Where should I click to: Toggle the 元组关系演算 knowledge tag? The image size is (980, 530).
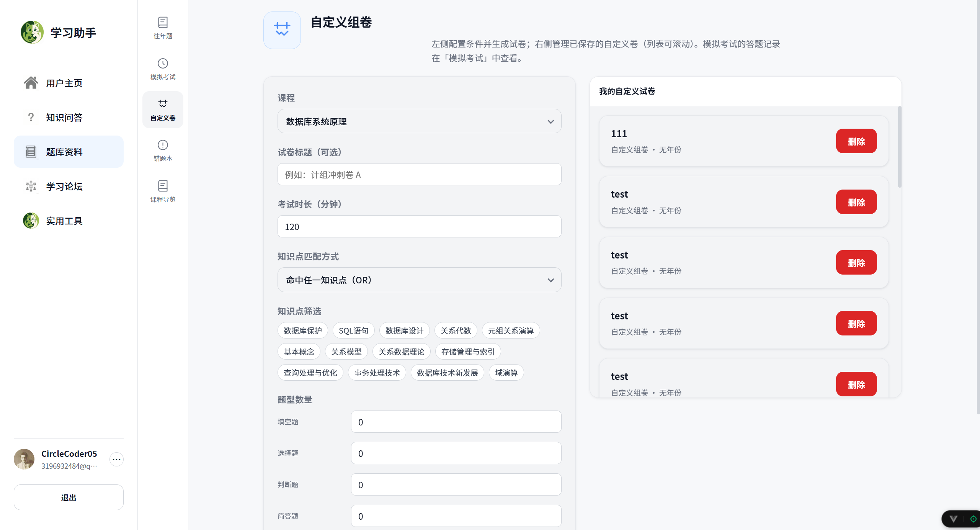click(x=511, y=330)
